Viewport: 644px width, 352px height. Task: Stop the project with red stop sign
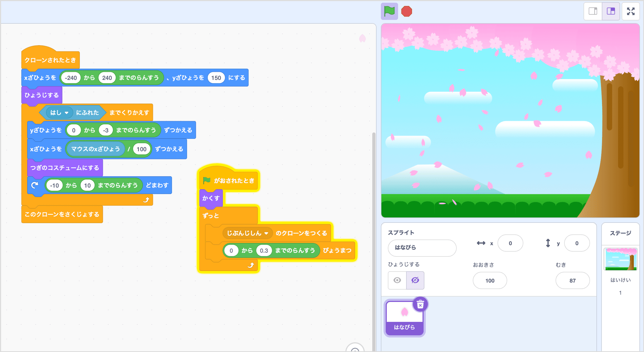point(406,11)
